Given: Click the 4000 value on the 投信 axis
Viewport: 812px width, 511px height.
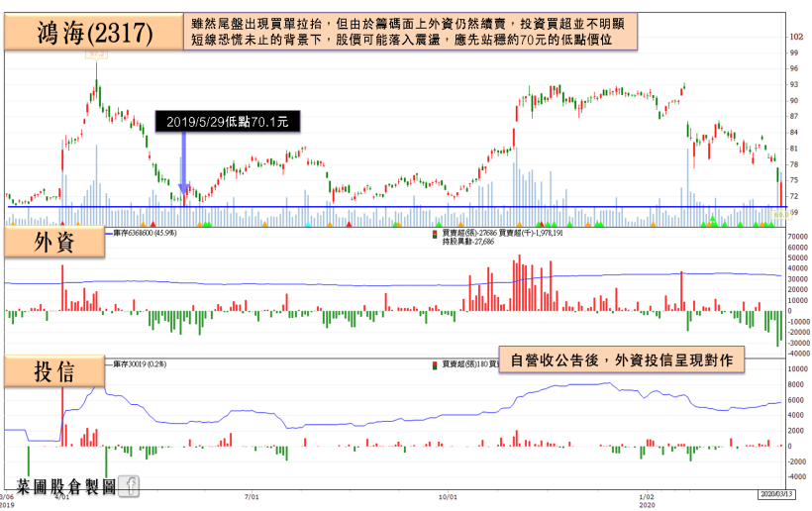Looking at the screenshot, I should [796, 415].
